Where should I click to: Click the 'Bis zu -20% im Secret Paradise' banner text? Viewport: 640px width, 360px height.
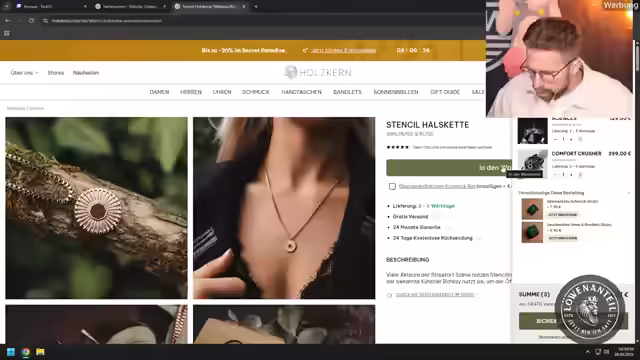(243, 50)
